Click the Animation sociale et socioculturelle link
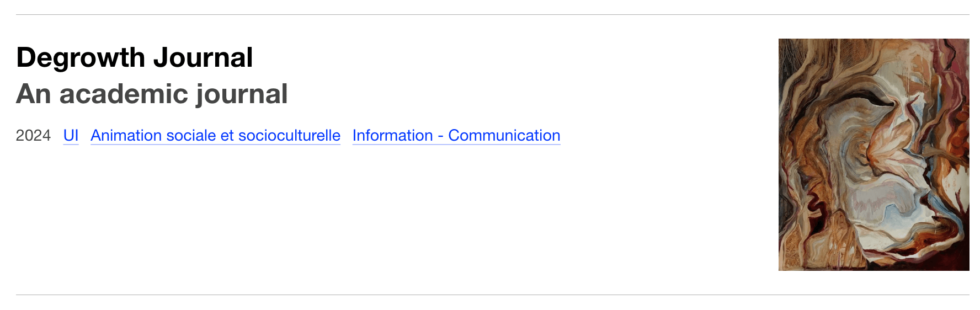 (x=215, y=136)
